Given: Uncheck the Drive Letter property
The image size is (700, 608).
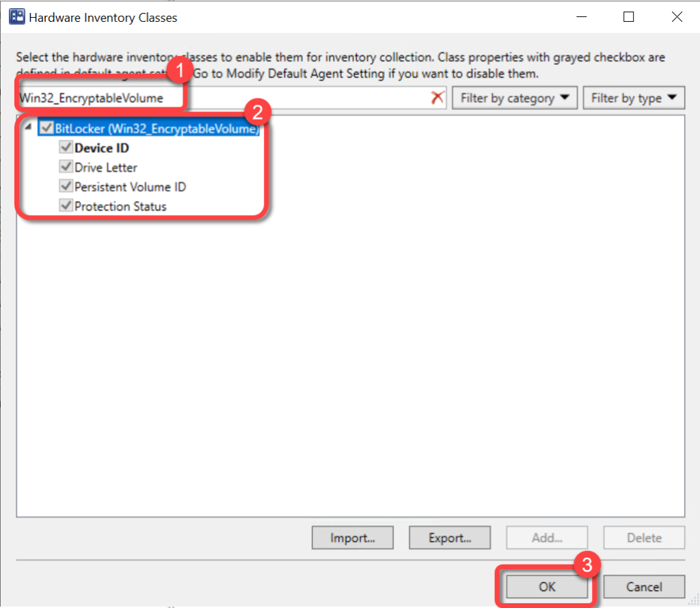Looking at the screenshot, I should [66, 167].
